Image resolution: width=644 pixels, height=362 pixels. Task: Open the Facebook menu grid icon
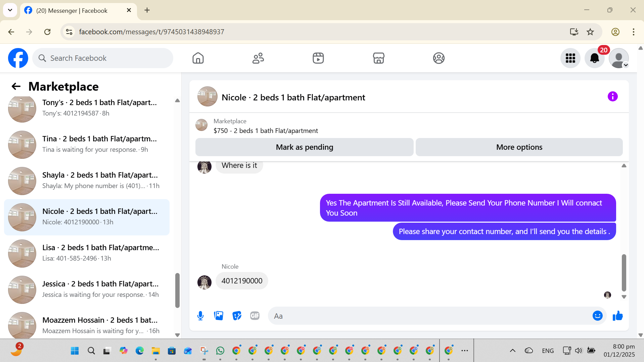[x=570, y=58]
